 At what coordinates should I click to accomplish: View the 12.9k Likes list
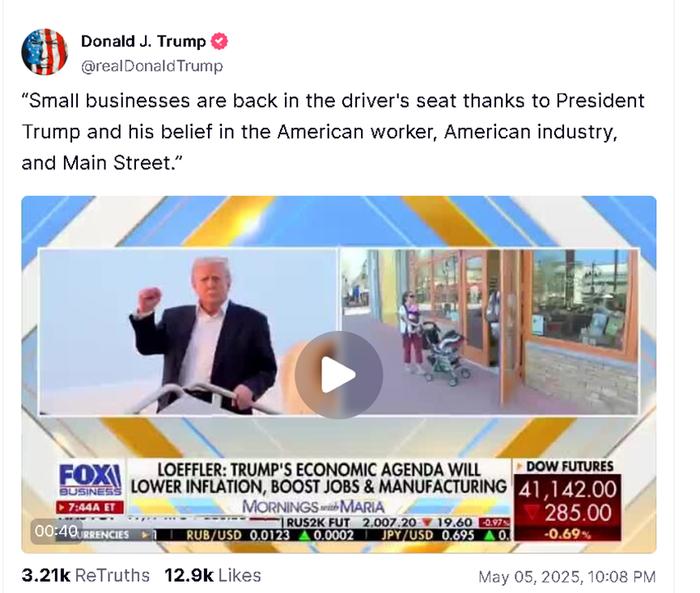pyautogui.click(x=212, y=576)
